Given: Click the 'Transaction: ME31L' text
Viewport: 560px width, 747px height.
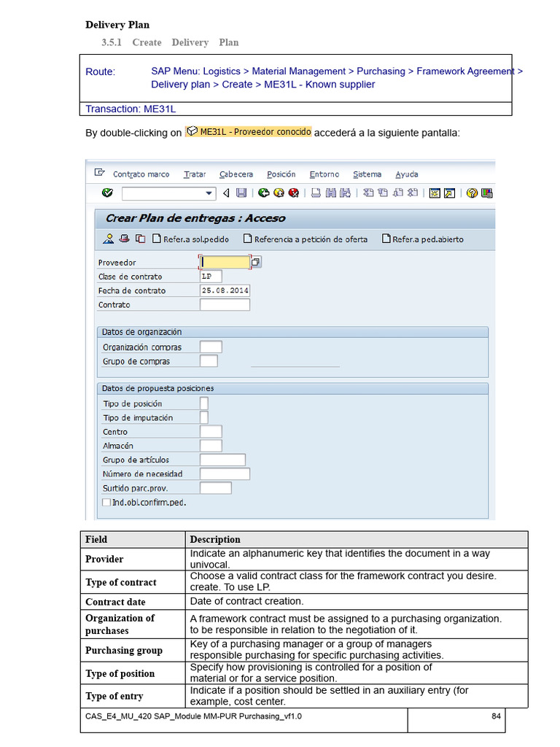Looking at the screenshot, I should click(131, 109).
